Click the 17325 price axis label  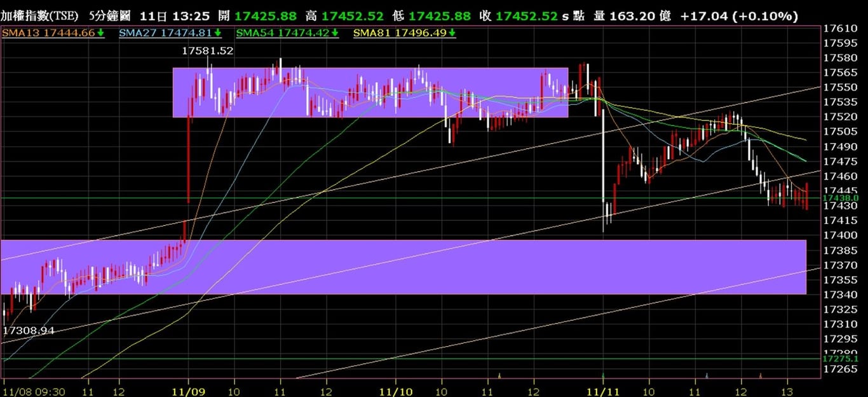[840, 309]
